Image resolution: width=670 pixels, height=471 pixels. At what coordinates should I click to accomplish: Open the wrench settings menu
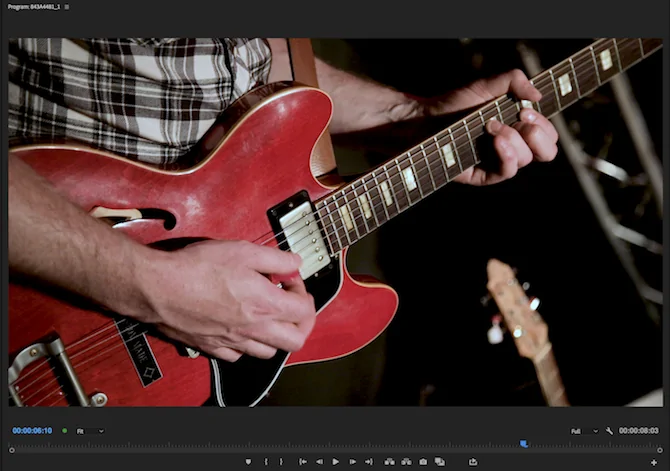pyautogui.click(x=609, y=431)
